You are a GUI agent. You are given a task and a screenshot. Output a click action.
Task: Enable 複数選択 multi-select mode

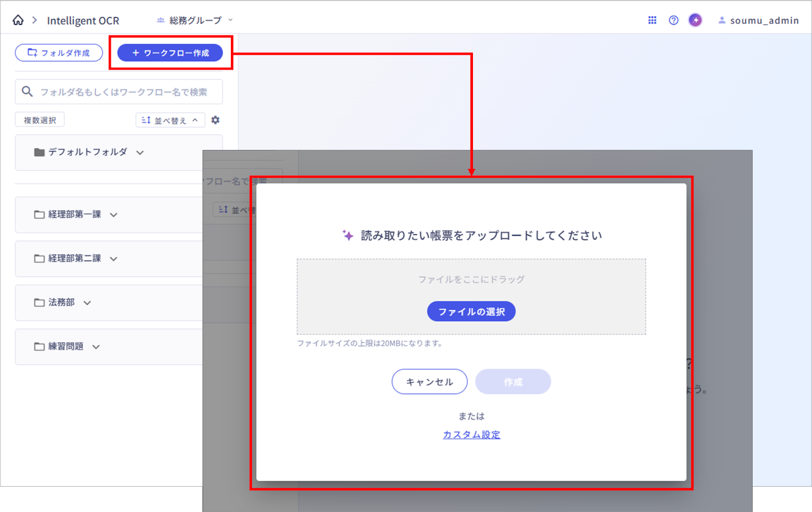(x=40, y=119)
